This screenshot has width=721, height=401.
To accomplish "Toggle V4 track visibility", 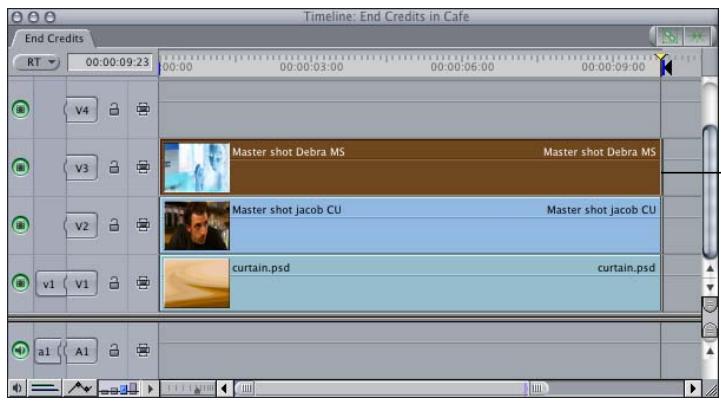I will [20, 109].
